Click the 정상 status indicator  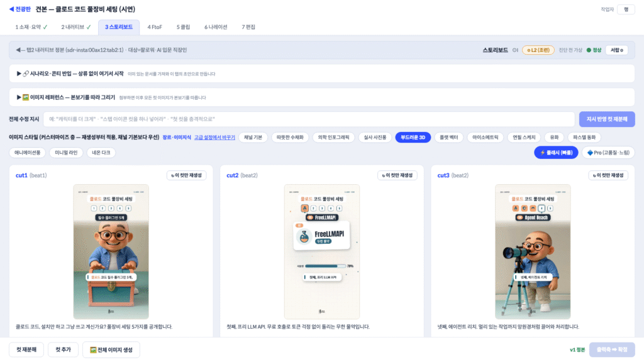click(x=594, y=50)
